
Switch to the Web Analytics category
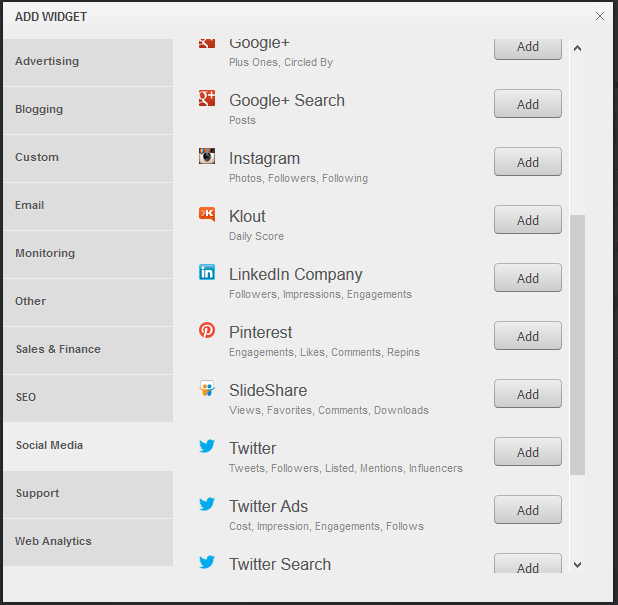[88, 542]
